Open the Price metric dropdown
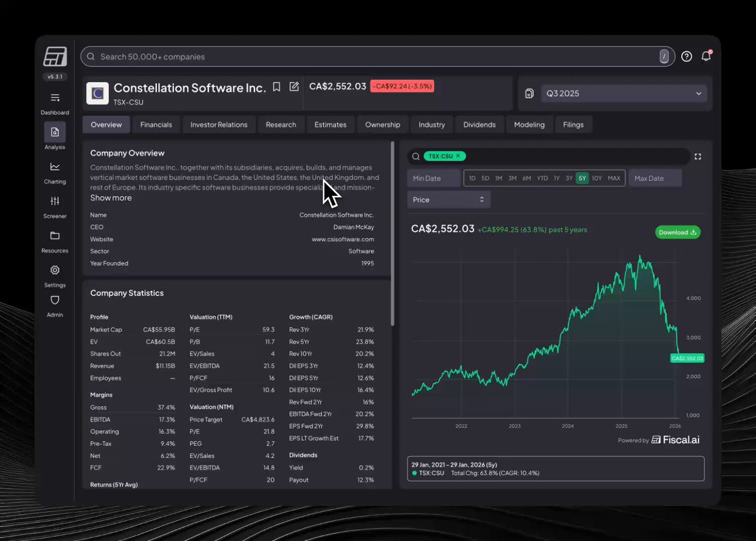The height and width of the screenshot is (541, 756). [449, 200]
